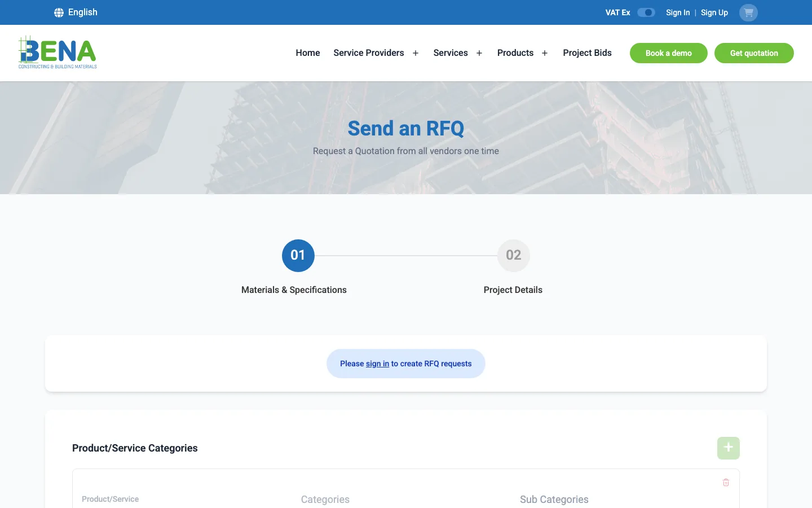Click the green plus add category button
The width and height of the screenshot is (812, 508).
[x=729, y=448]
